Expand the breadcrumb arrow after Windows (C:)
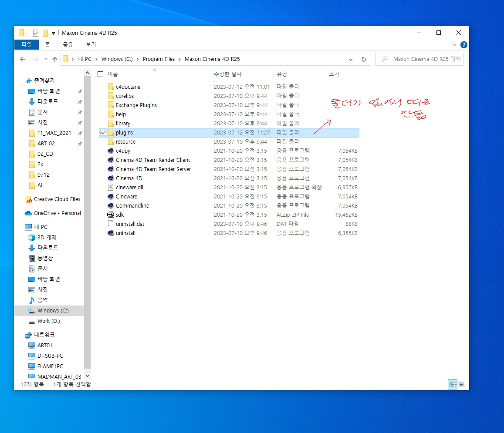The width and height of the screenshot is (504, 433). click(138, 59)
